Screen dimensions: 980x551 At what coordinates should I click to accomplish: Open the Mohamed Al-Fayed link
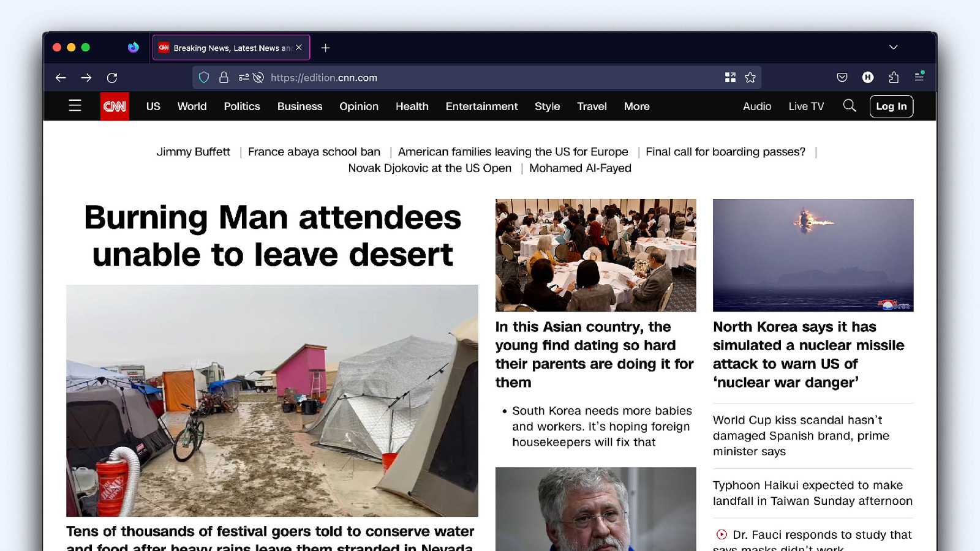(580, 168)
